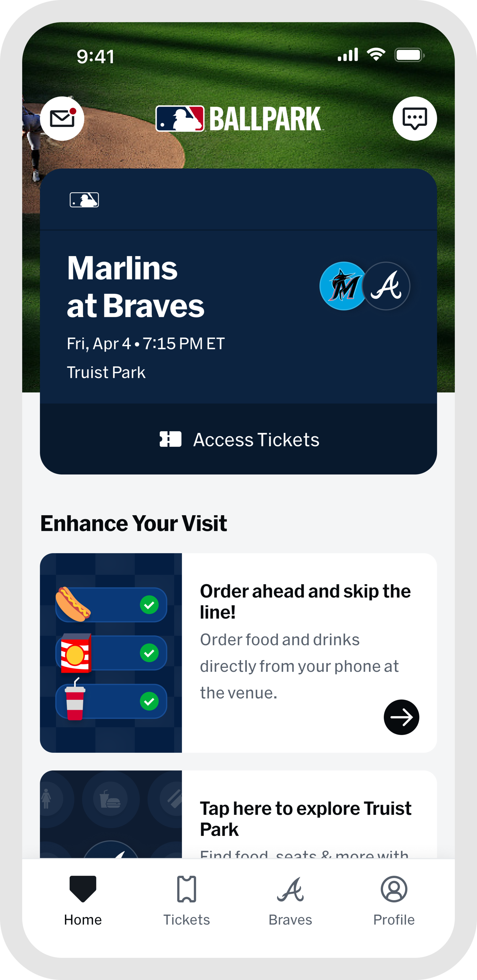This screenshot has width=477, height=980.
Task: Tap the order ahead food illustration
Action: [x=111, y=653]
